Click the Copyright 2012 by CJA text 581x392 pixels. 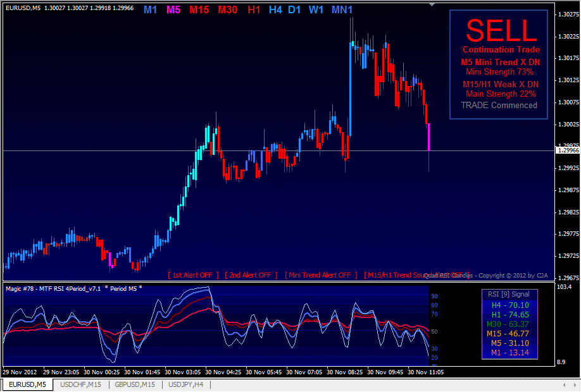click(513, 276)
